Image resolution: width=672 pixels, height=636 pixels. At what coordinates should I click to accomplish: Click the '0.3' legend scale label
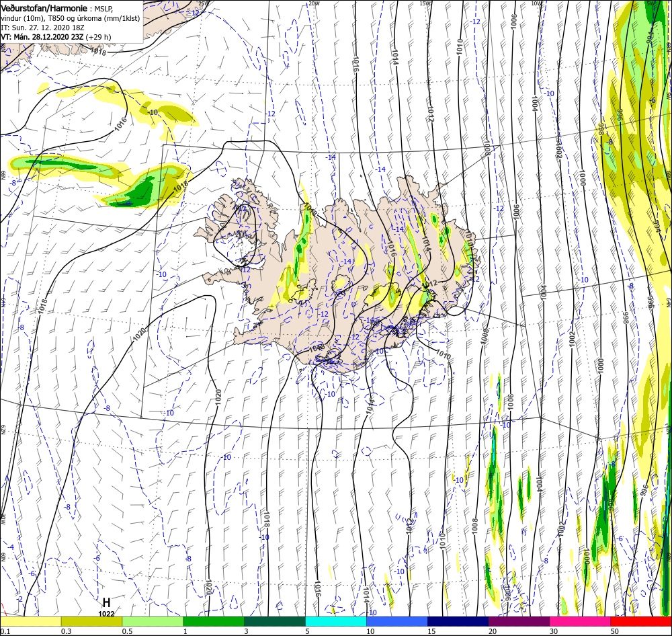point(66,631)
